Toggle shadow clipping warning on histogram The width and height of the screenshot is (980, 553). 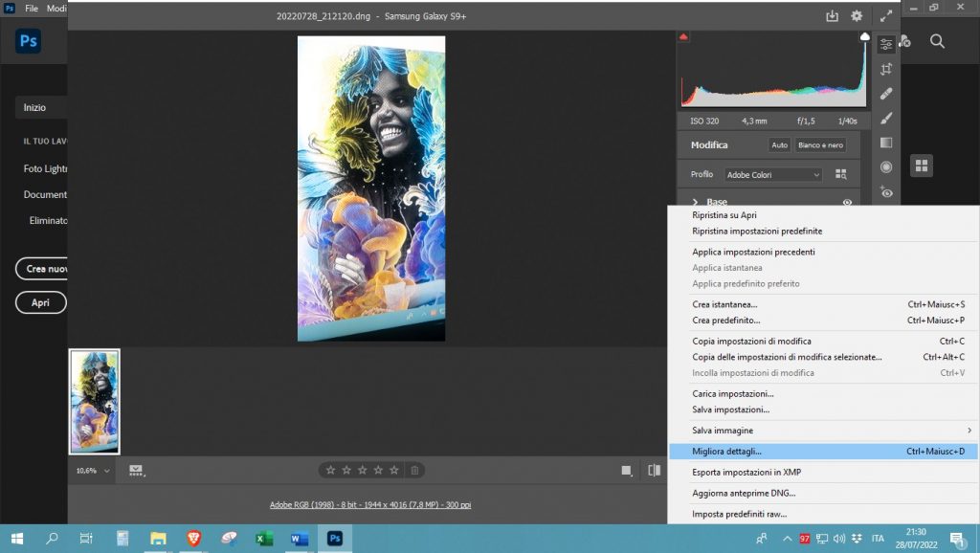[x=683, y=37]
